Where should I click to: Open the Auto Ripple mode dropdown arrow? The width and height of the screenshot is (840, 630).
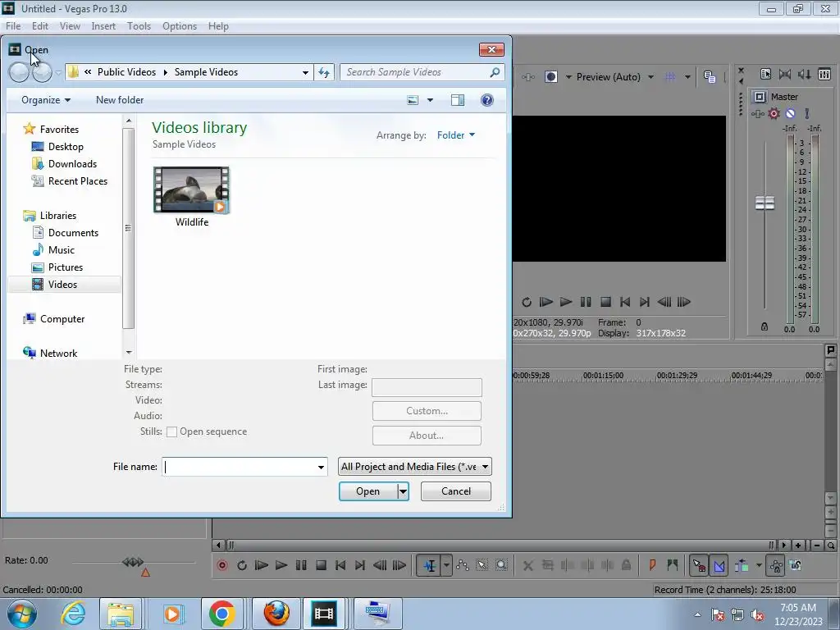pyautogui.click(x=759, y=565)
